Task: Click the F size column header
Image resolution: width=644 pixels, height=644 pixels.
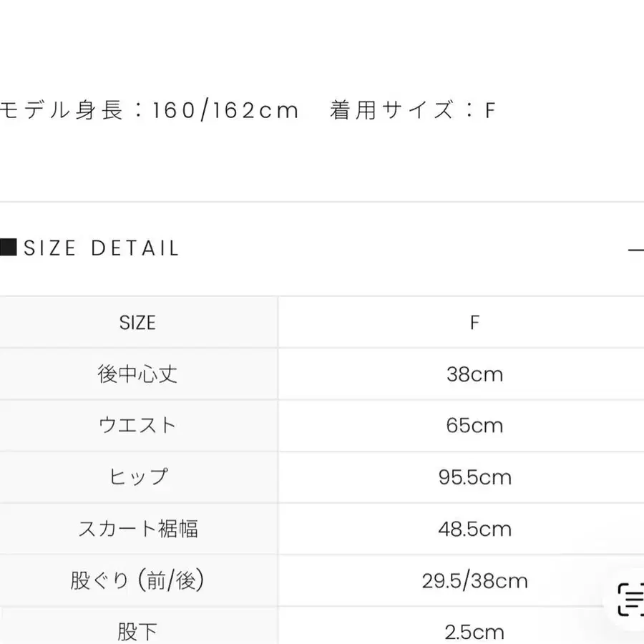Action: pos(474,323)
